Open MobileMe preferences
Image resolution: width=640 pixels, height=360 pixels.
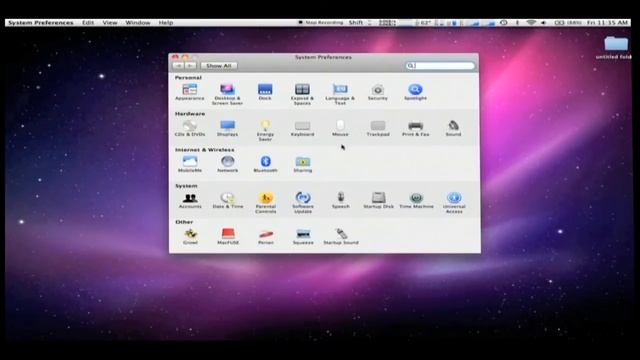pos(190,164)
